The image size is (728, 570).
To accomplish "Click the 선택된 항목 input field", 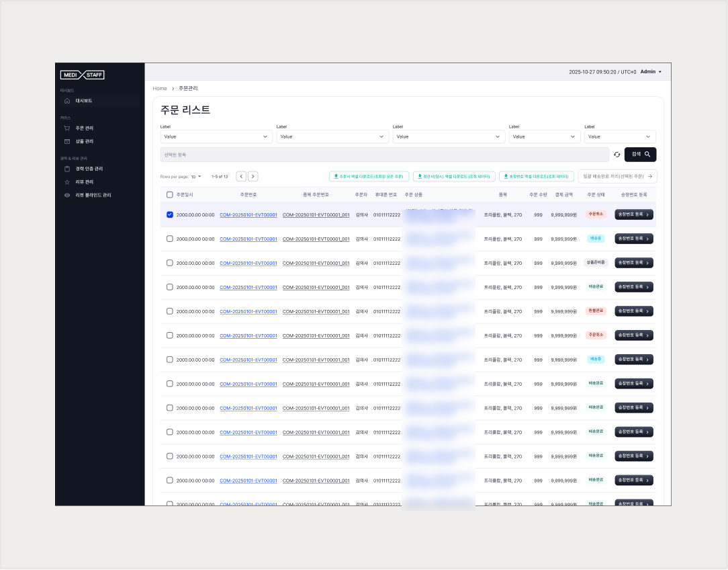I will pos(384,155).
